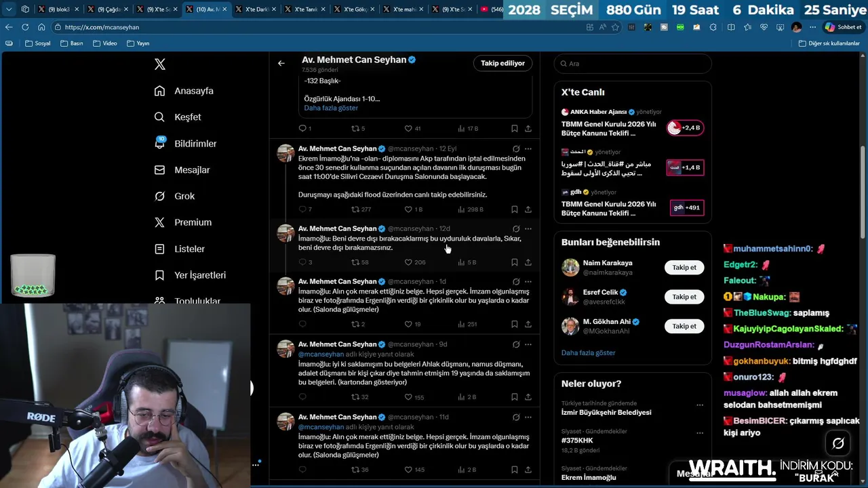Click the browser address bar URL

coord(102,27)
